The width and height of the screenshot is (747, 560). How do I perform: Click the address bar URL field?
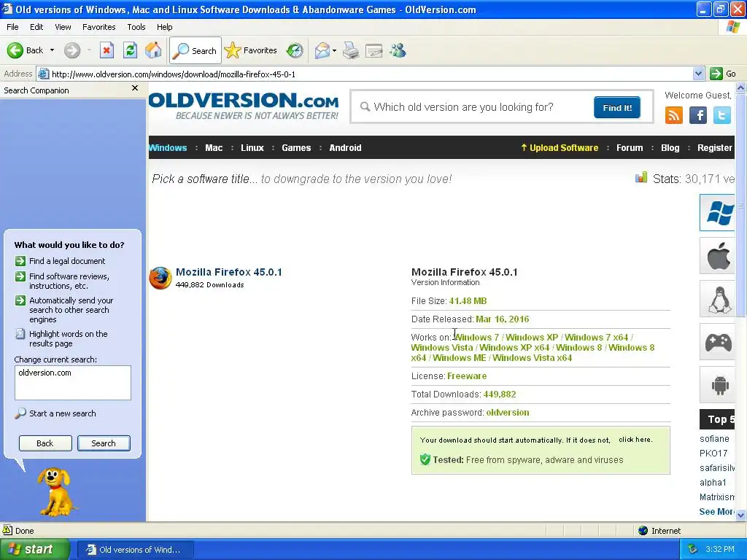(x=365, y=74)
